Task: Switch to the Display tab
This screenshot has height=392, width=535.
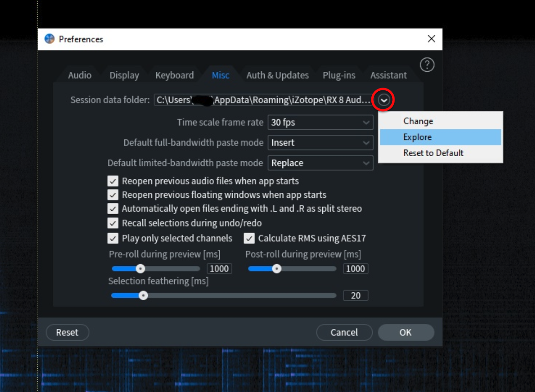Action: 124,76
